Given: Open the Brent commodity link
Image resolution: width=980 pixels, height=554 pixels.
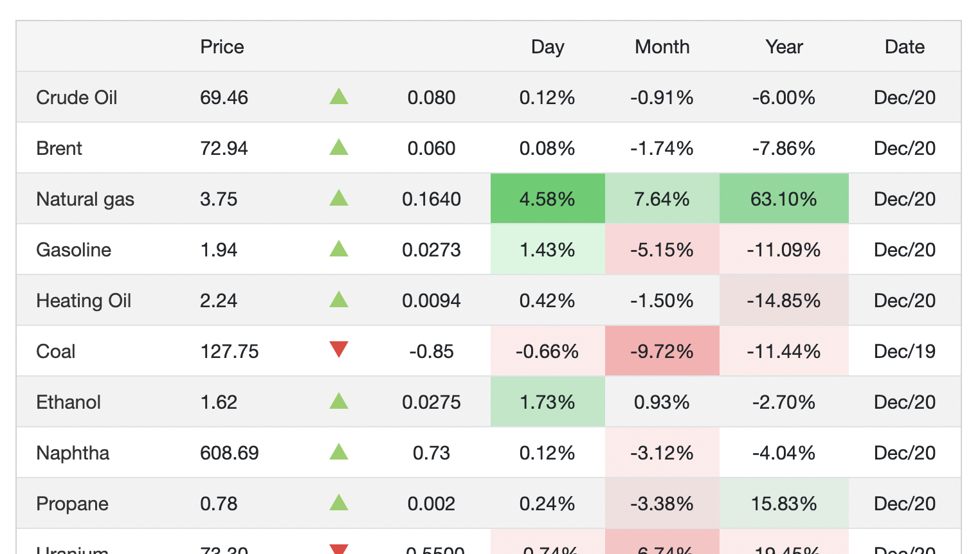Looking at the screenshot, I should (x=59, y=148).
